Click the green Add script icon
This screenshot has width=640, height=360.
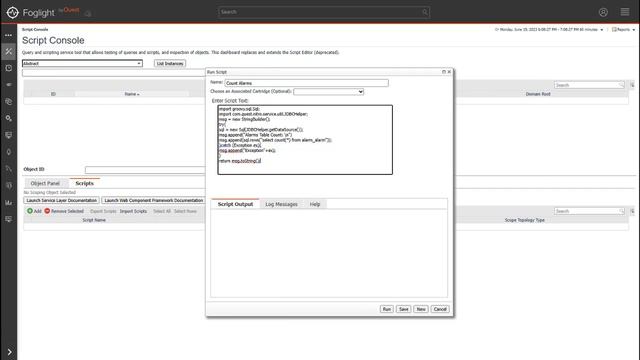coord(30,211)
